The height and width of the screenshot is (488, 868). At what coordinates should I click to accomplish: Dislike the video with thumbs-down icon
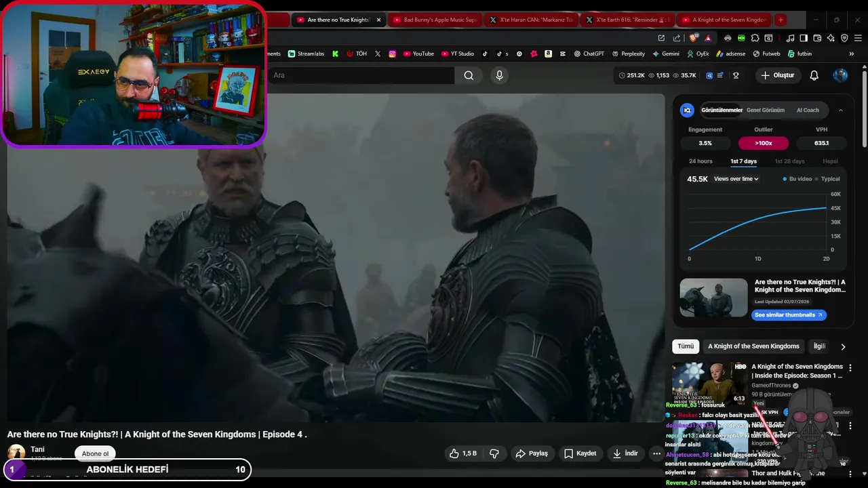494,453
